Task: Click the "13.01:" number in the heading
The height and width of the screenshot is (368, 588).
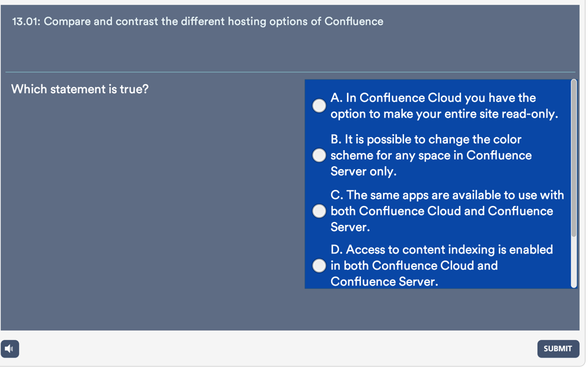Action: point(26,21)
